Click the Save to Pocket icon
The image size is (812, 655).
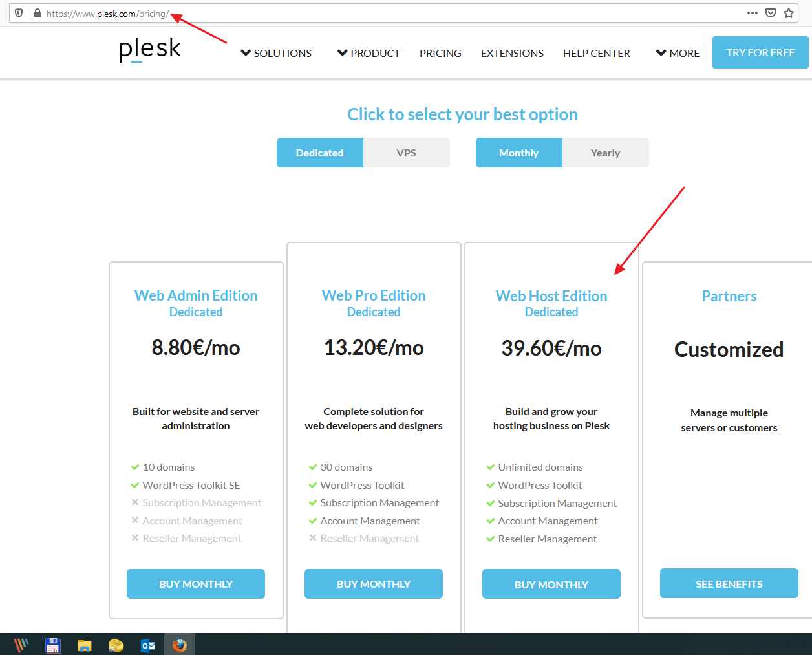pyautogui.click(x=771, y=13)
